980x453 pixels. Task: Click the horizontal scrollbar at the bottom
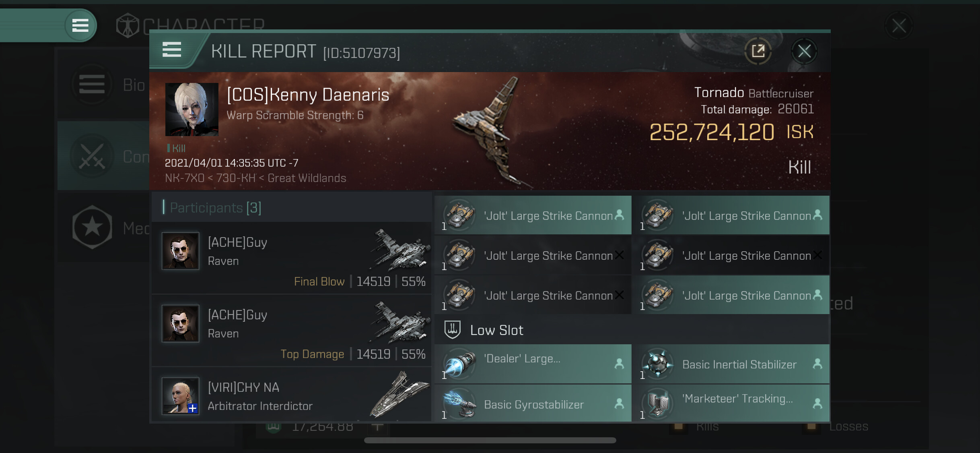[490, 440]
